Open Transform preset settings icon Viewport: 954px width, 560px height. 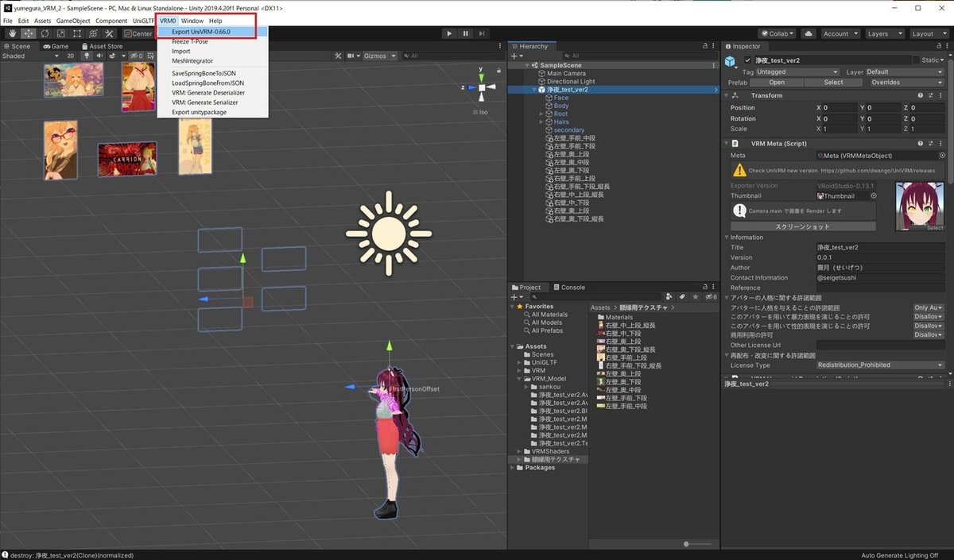(930, 95)
